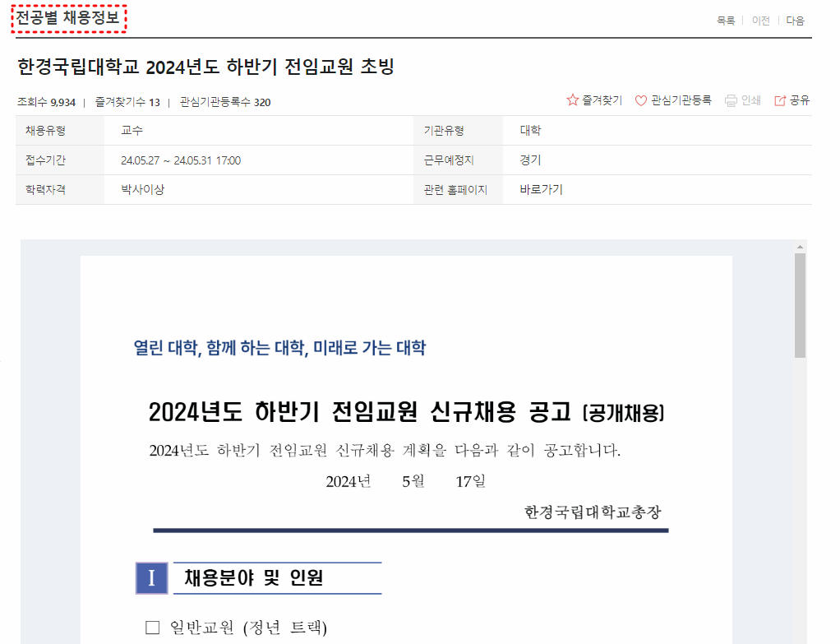Screen dimensions: 840x644
Task: Click the heart icon for 관심기관등록
Action: tap(641, 101)
